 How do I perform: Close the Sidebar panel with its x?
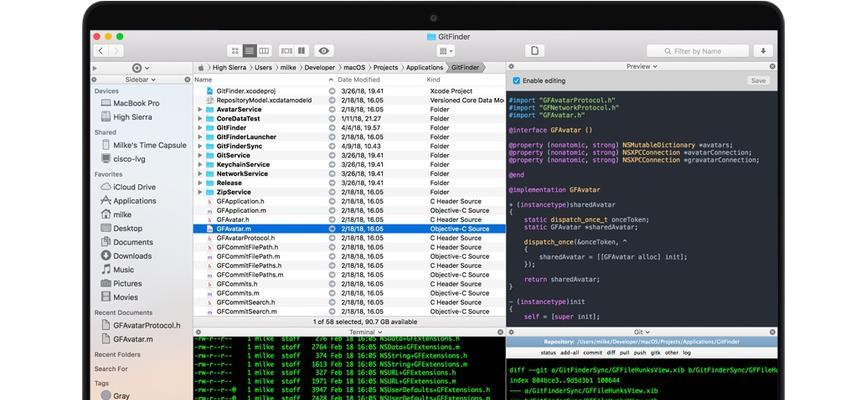(187, 80)
